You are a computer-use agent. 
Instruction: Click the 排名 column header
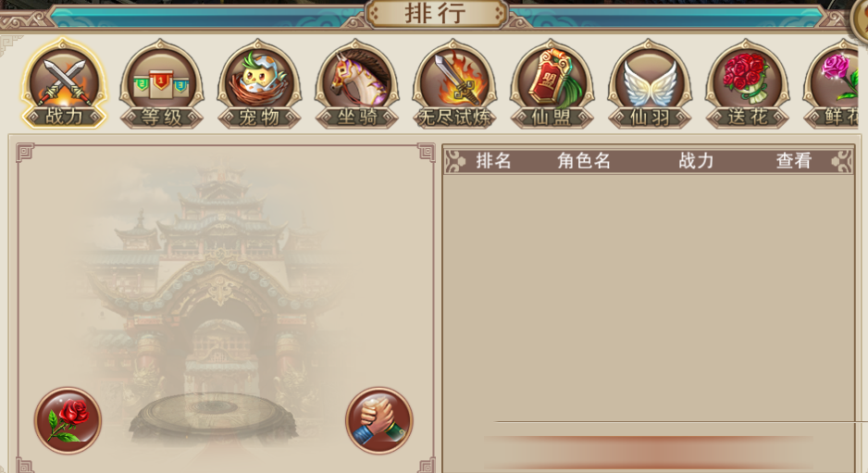[x=494, y=161]
